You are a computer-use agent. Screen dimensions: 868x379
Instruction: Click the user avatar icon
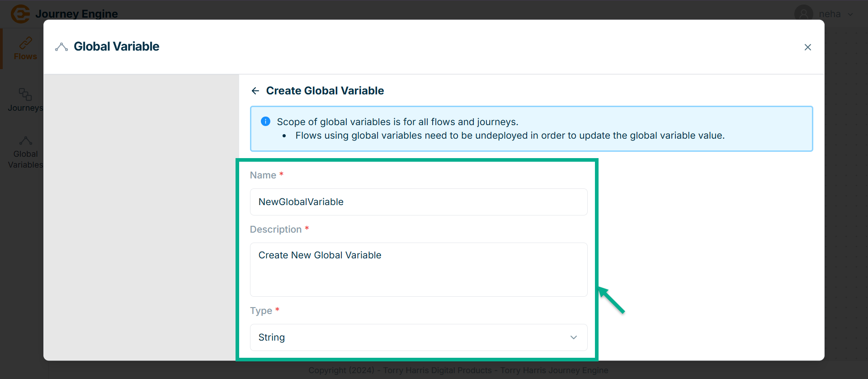pyautogui.click(x=803, y=14)
